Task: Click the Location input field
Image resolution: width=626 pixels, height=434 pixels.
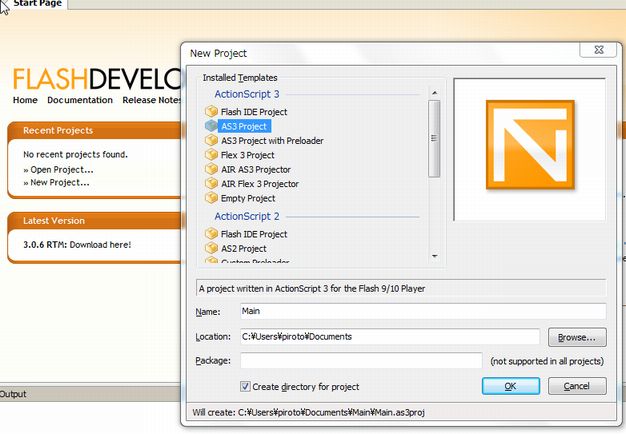Action: pos(390,337)
